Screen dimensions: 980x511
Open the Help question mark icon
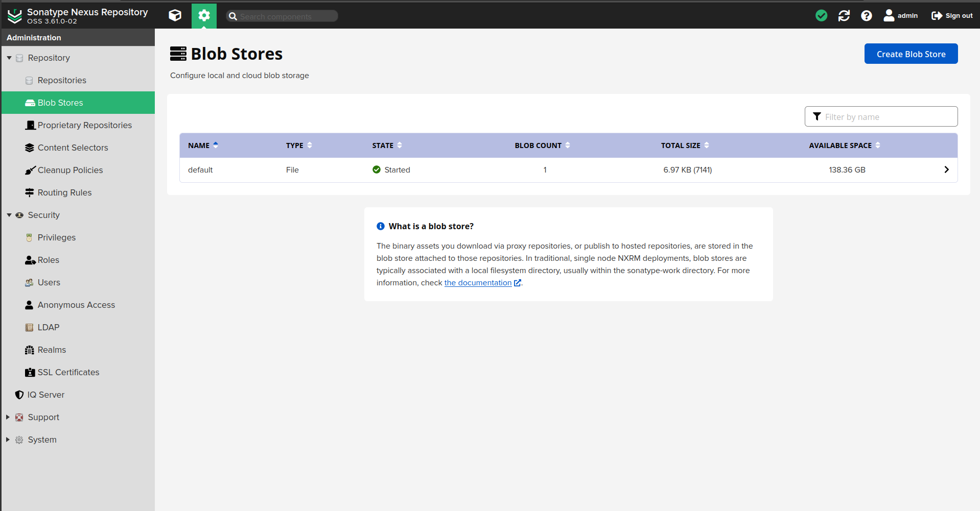pyautogui.click(x=866, y=16)
